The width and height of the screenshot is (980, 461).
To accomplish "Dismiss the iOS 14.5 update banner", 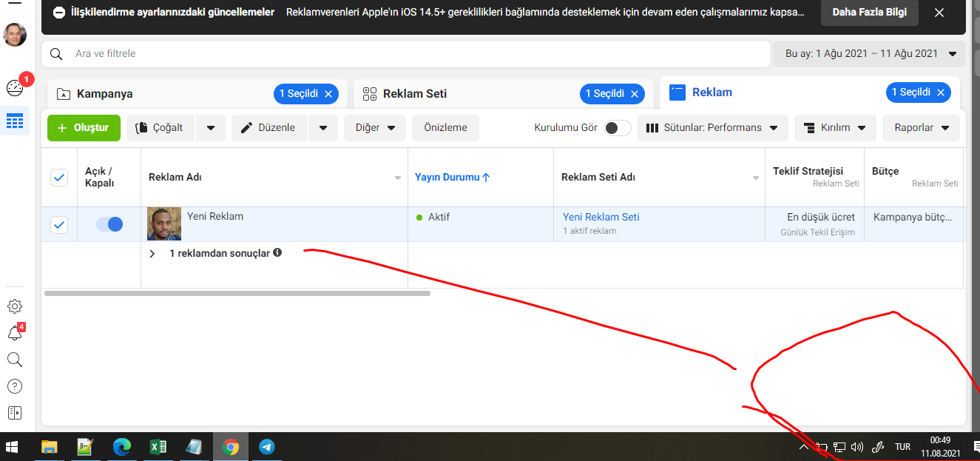I will click(939, 13).
